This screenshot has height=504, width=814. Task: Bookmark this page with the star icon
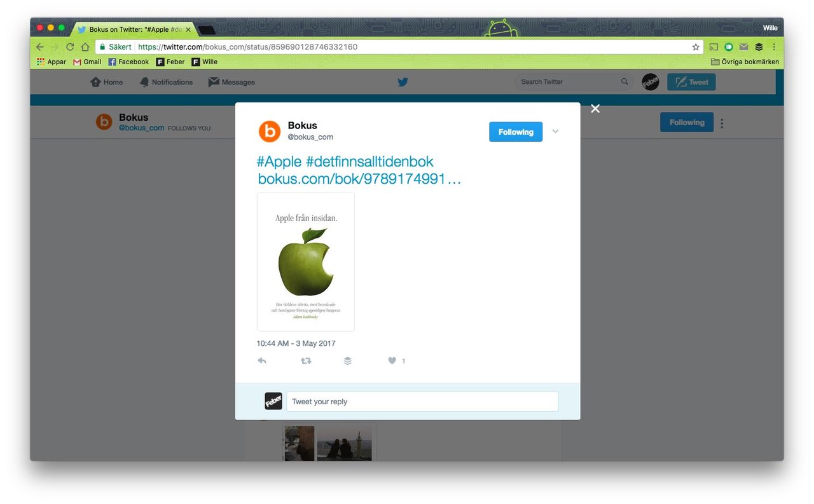click(x=696, y=47)
